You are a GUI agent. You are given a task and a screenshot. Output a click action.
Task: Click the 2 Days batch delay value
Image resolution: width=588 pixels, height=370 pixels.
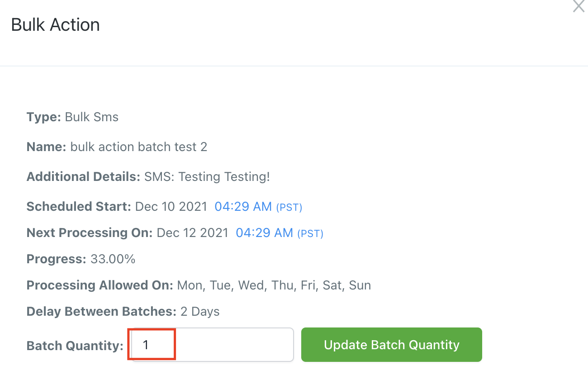click(x=200, y=312)
